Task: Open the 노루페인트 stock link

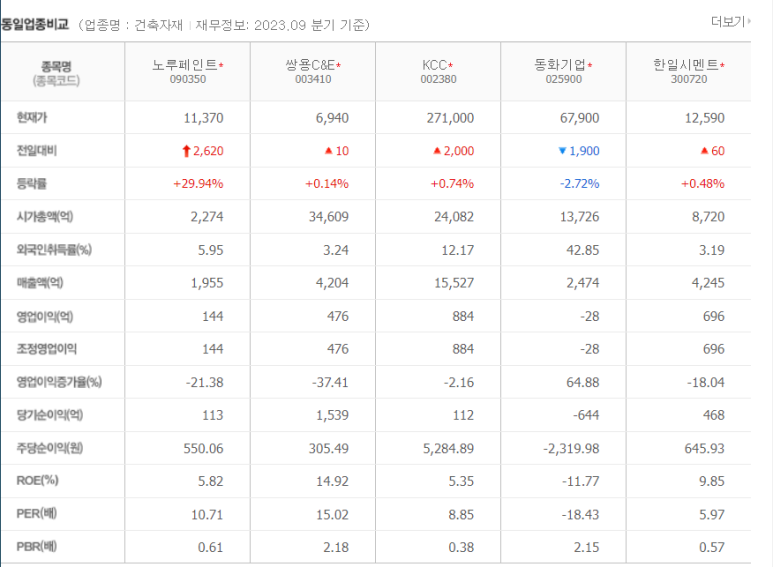Action: click(185, 65)
